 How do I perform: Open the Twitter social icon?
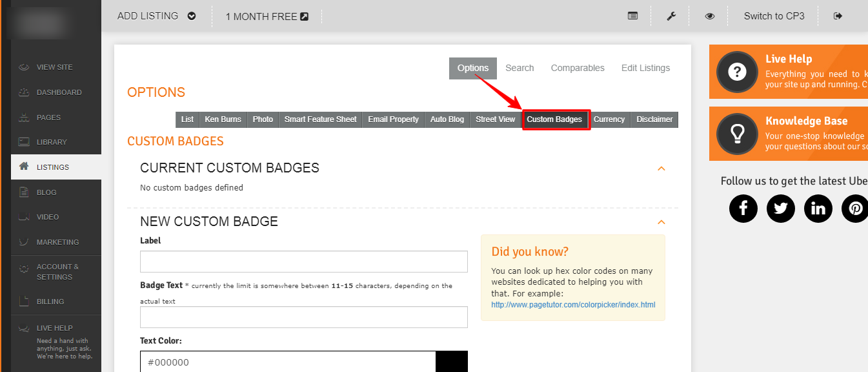tap(781, 209)
